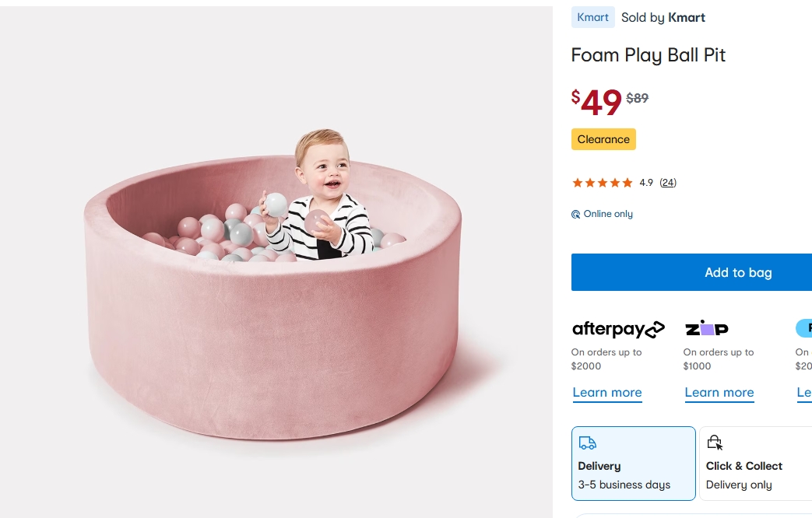Click the Click & Collect bag icon

(x=715, y=443)
